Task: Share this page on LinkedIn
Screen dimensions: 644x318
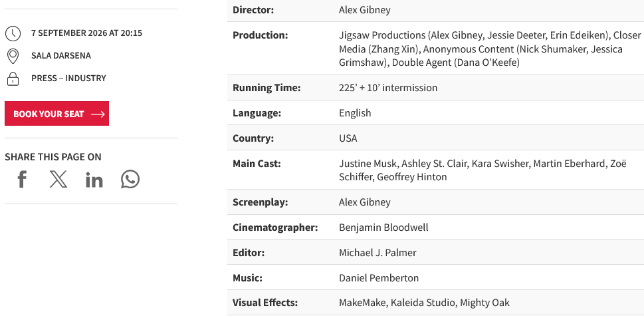Action: 94,180
